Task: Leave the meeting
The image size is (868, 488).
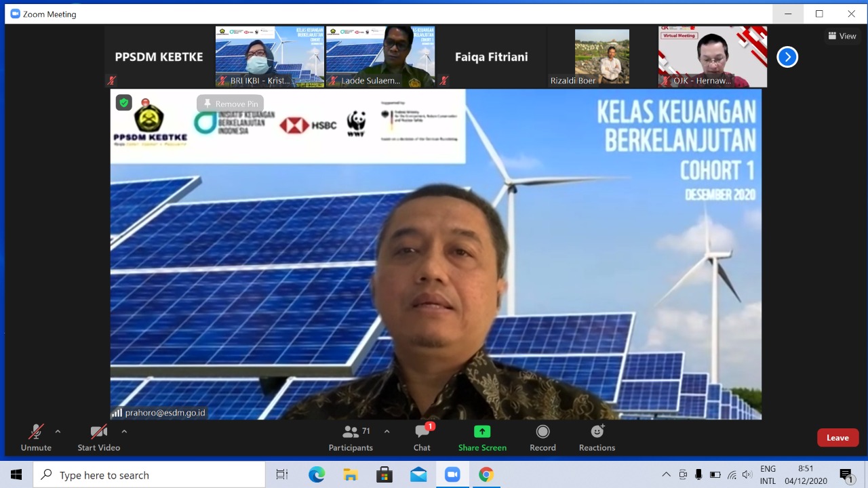Action: tap(837, 437)
